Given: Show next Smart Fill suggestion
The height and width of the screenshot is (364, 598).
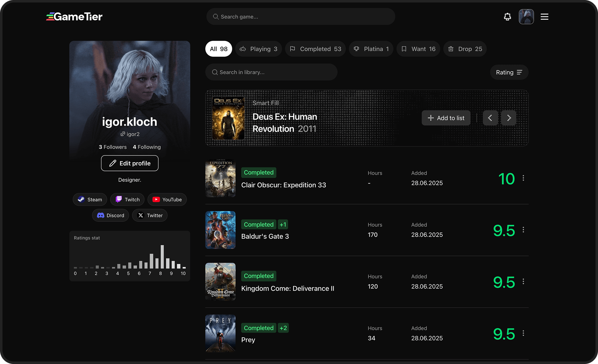Looking at the screenshot, I should tap(508, 118).
